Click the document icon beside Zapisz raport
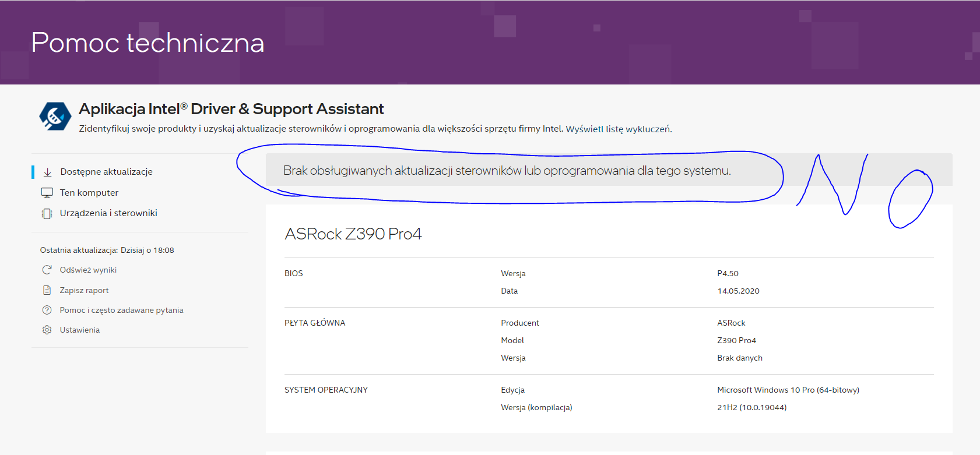 pyautogui.click(x=47, y=290)
